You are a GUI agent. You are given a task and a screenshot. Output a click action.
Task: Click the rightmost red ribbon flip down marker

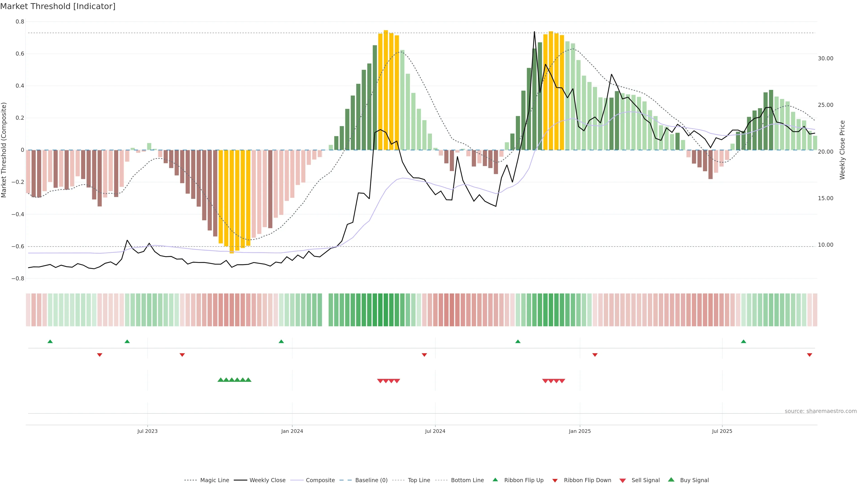tap(809, 355)
